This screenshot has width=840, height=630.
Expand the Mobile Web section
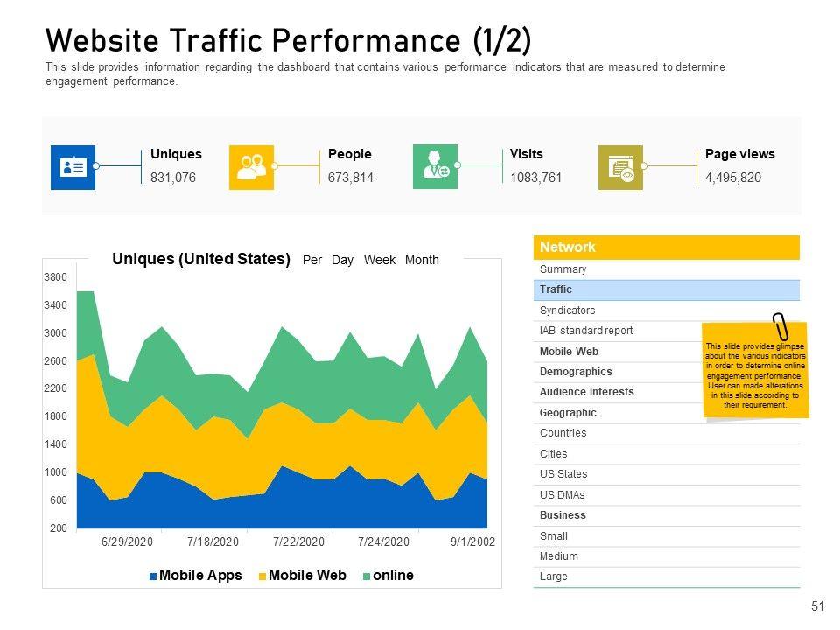coord(569,352)
